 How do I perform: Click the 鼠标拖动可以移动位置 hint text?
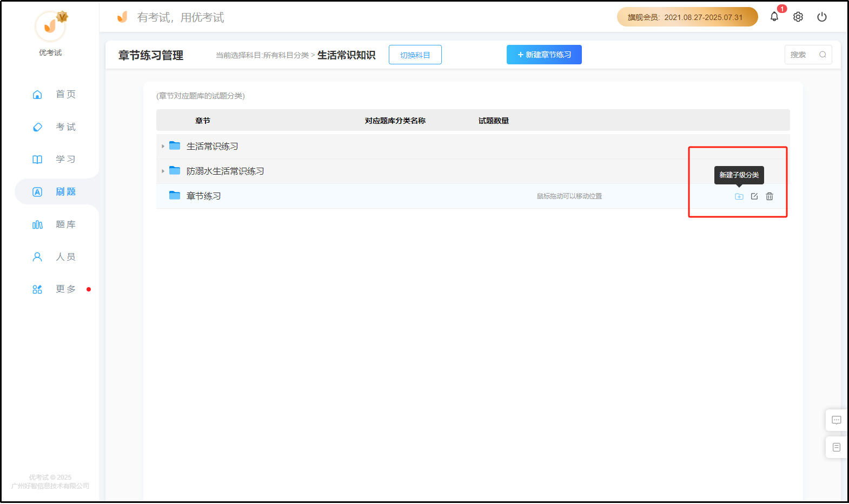pos(569,196)
